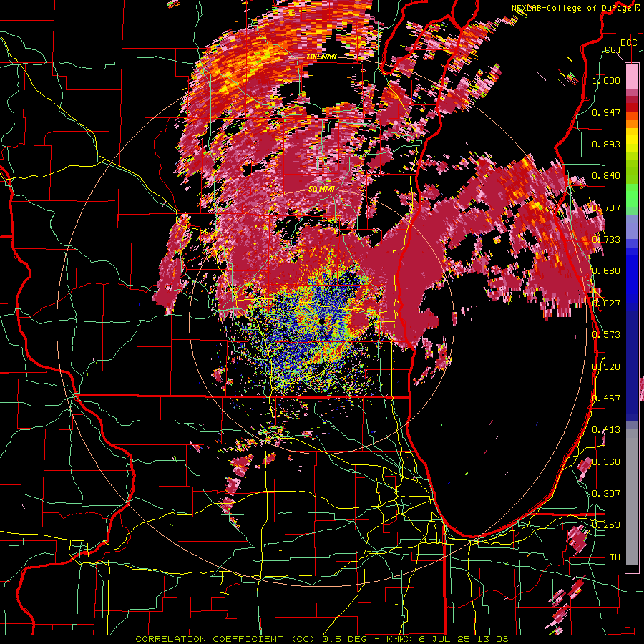Click the 50 NMI range ring label

(x=321, y=189)
